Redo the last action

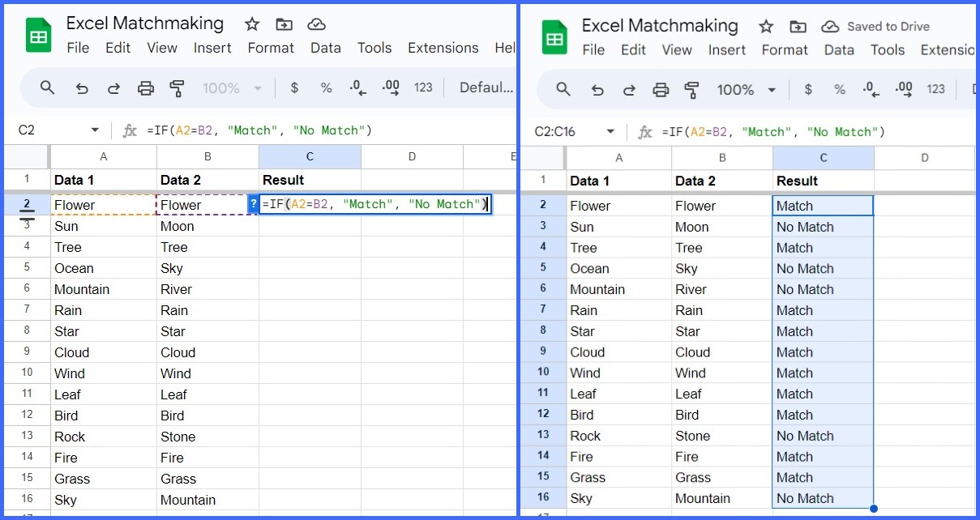pyautogui.click(x=113, y=87)
